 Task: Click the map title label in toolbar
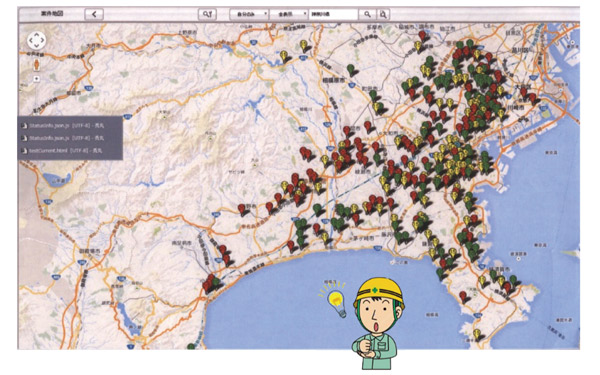click(52, 14)
